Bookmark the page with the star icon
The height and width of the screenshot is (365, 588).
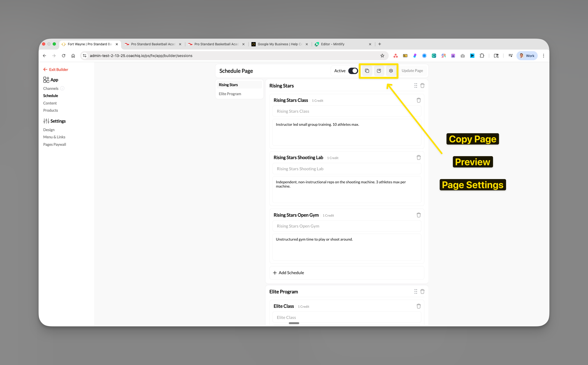[382, 55]
